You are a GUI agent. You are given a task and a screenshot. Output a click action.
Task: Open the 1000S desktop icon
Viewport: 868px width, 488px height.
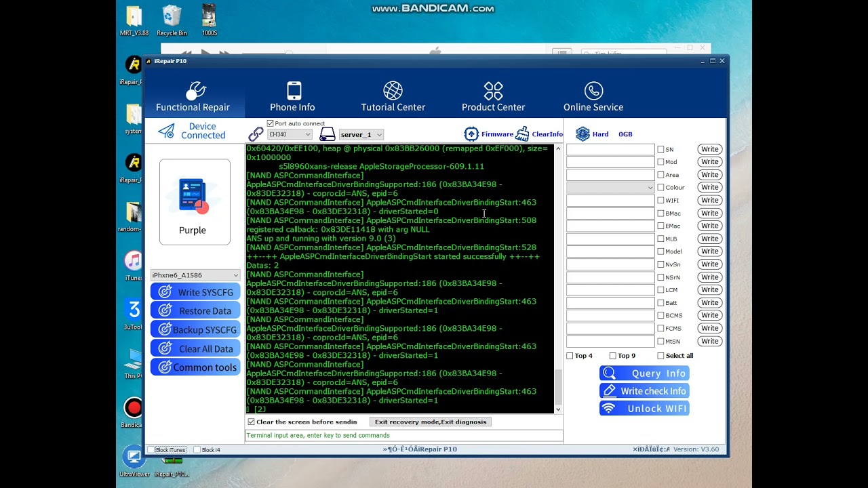[x=210, y=21]
